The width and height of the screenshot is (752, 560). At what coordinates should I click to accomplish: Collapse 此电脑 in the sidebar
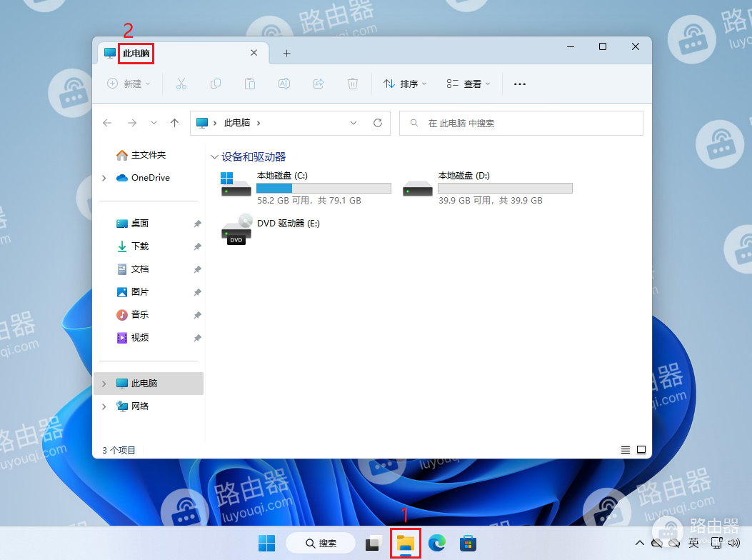coord(106,384)
